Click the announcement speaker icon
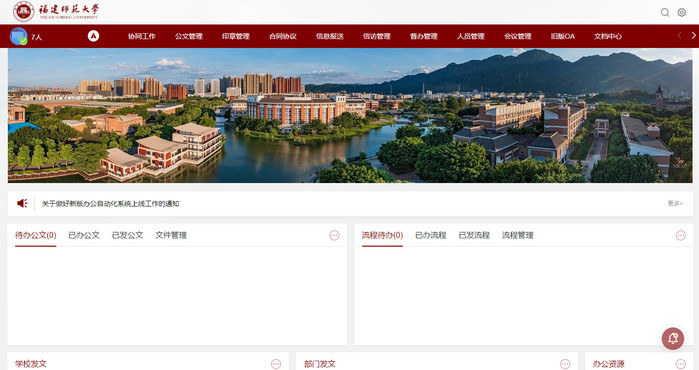 pyautogui.click(x=22, y=203)
